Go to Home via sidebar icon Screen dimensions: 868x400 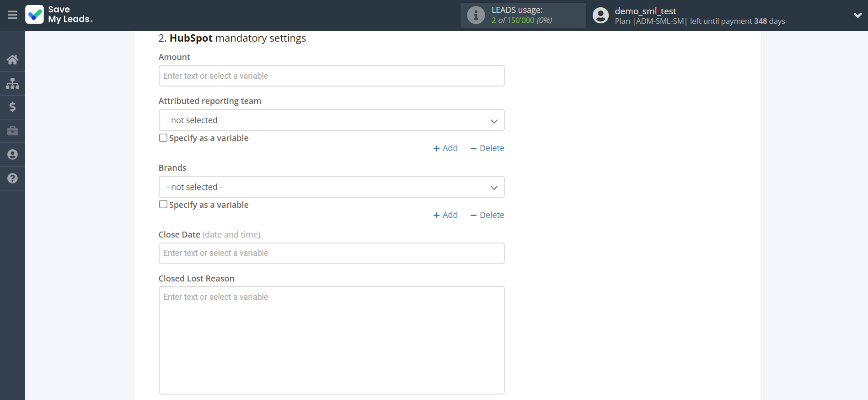pos(12,59)
